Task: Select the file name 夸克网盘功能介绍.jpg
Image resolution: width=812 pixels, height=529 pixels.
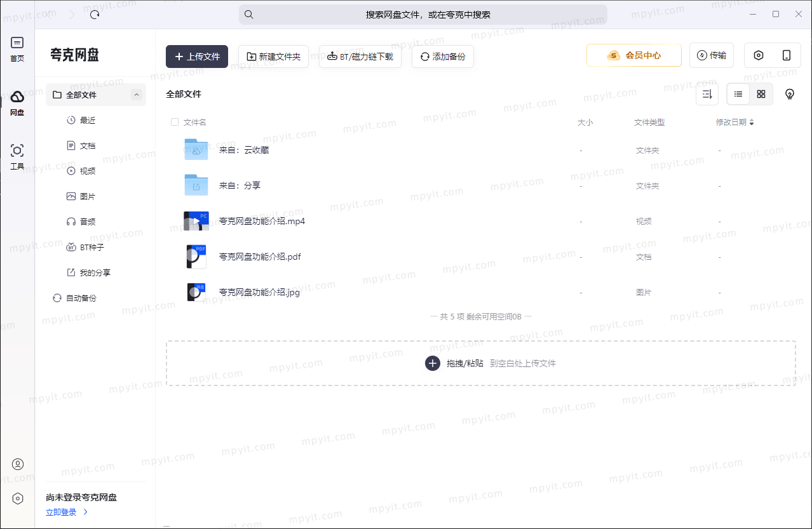Action: 259,292
